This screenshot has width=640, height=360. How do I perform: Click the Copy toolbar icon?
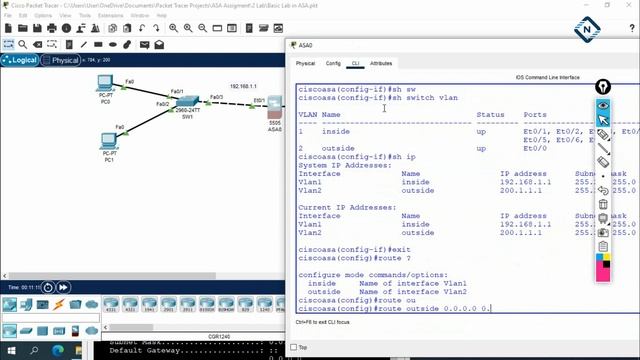point(113,28)
